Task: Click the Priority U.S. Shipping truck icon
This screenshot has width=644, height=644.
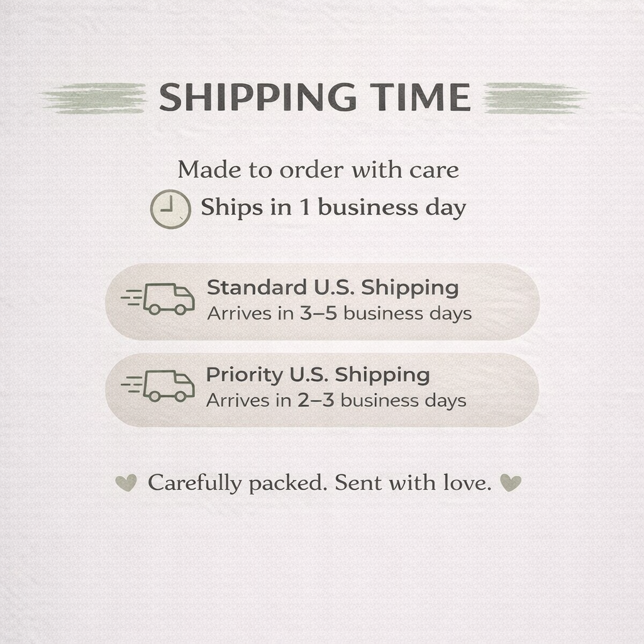Action: pos(168,386)
